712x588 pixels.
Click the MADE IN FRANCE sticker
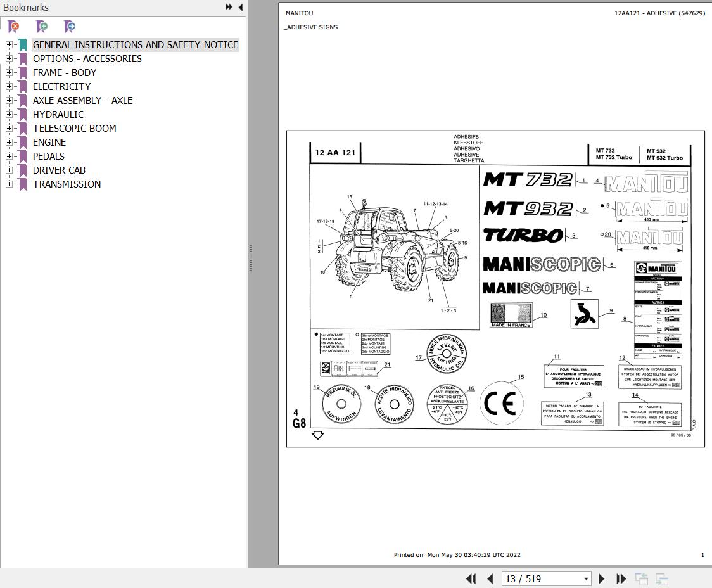(x=511, y=315)
